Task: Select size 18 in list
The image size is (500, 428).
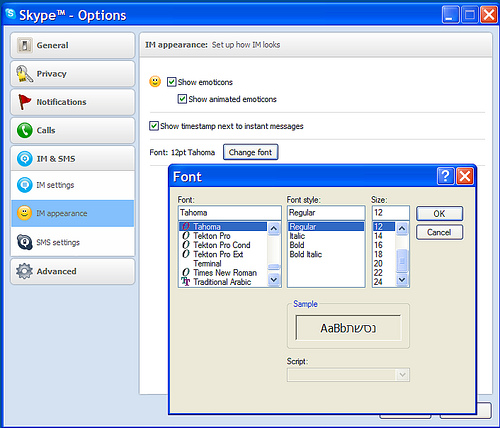Action: (384, 254)
